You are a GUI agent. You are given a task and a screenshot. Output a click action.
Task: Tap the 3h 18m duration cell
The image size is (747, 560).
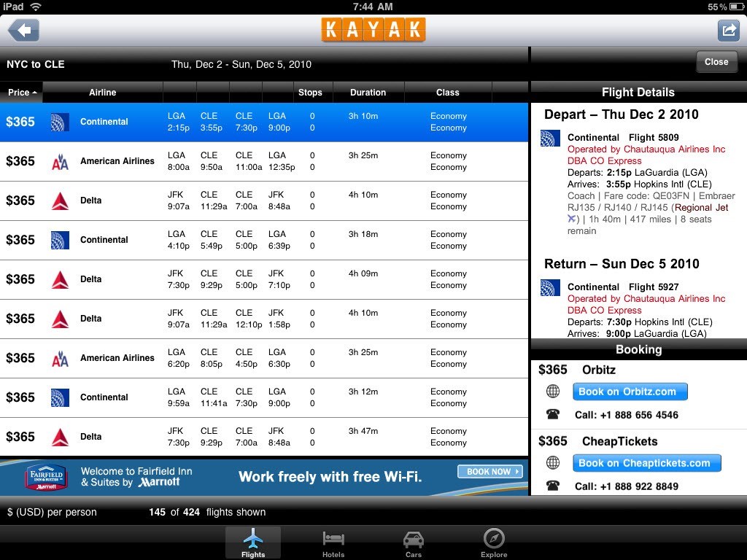click(363, 234)
